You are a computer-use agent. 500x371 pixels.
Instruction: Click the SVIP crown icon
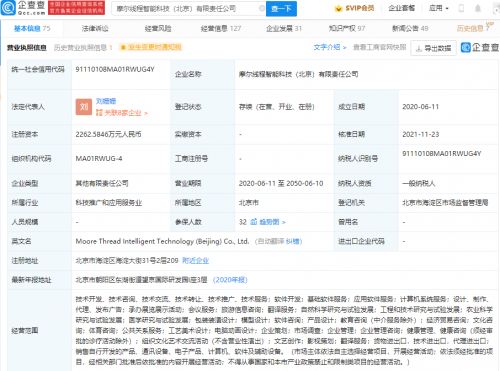click(338, 8)
